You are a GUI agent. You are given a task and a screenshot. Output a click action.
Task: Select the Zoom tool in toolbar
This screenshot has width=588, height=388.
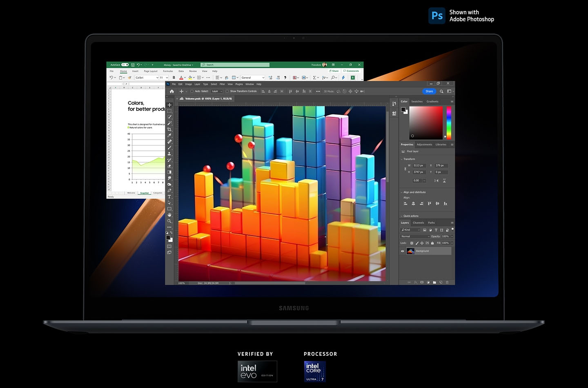169,221
